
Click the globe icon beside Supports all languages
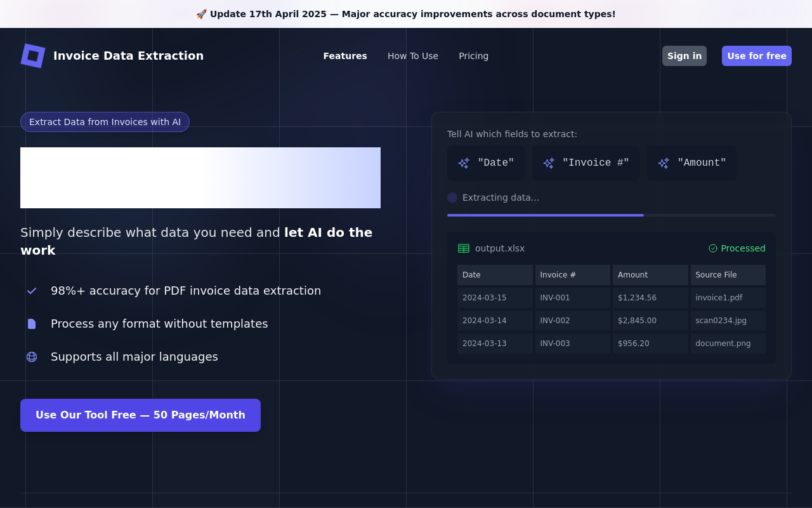coord(32,357)
